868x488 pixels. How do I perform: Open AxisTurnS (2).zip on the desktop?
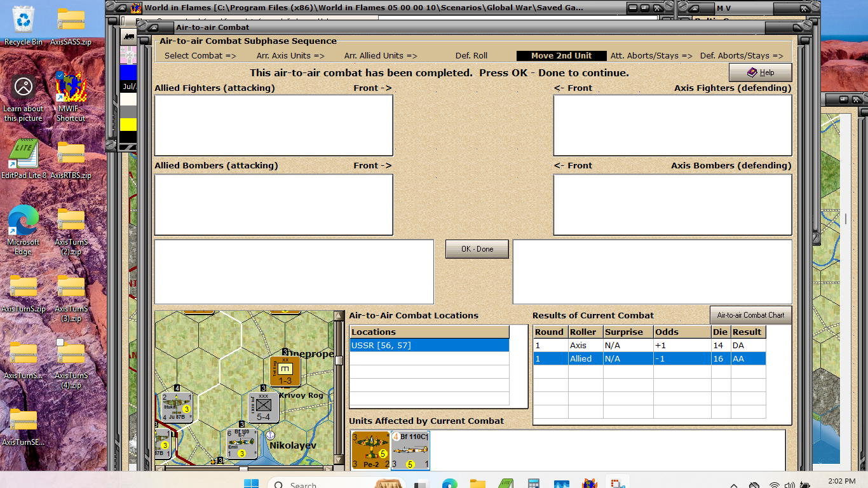71,230
